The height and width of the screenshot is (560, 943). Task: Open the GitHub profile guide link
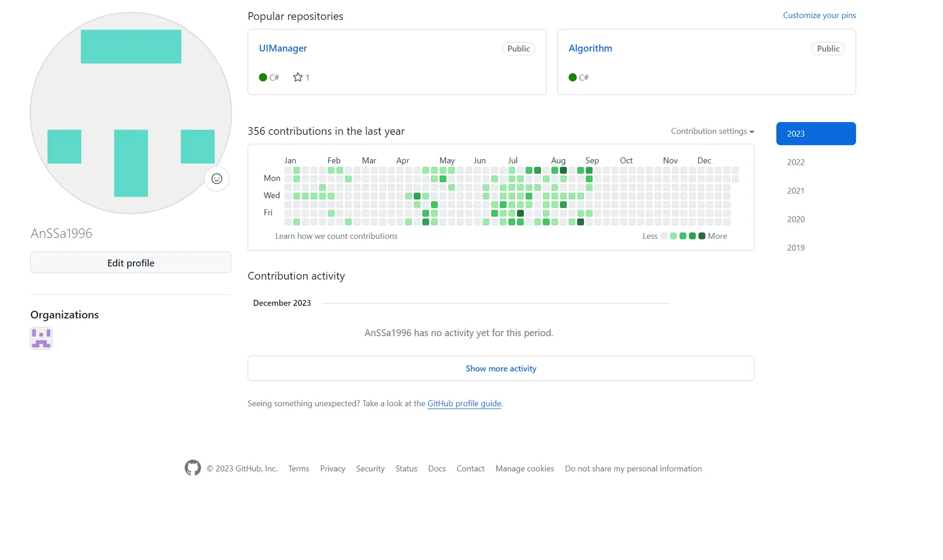pos(464,404)
